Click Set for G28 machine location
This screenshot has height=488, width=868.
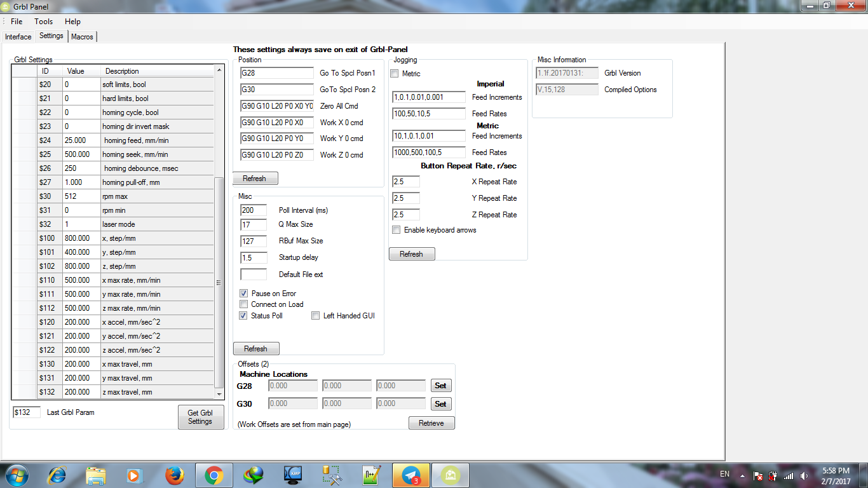click(x=440, y=386)
